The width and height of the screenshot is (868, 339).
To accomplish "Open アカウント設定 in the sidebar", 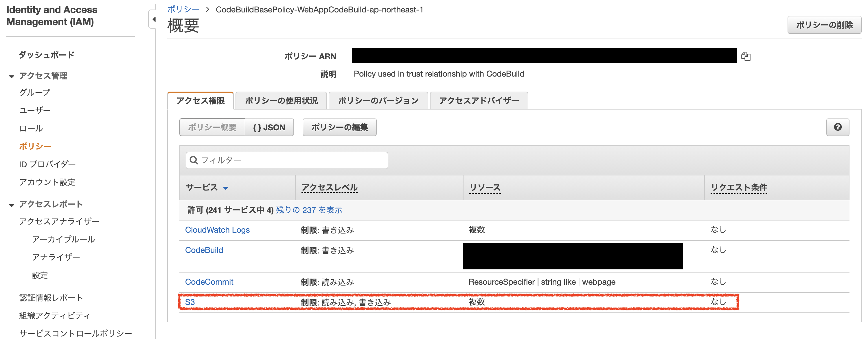I will point(47,182).
